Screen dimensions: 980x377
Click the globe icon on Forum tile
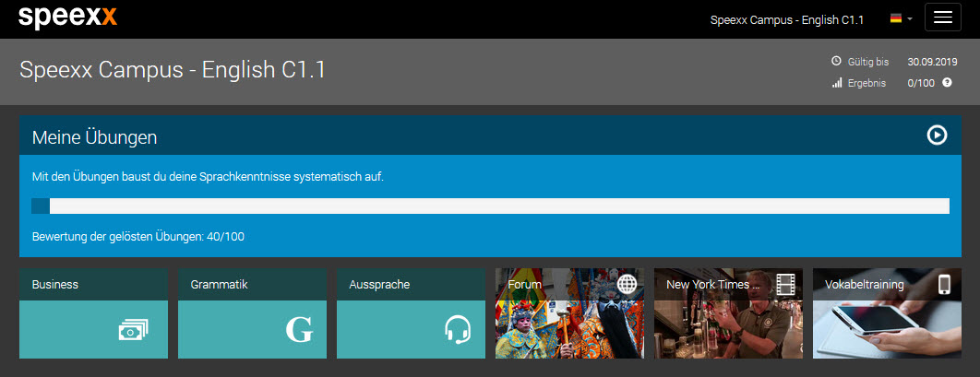pos(627,284)
